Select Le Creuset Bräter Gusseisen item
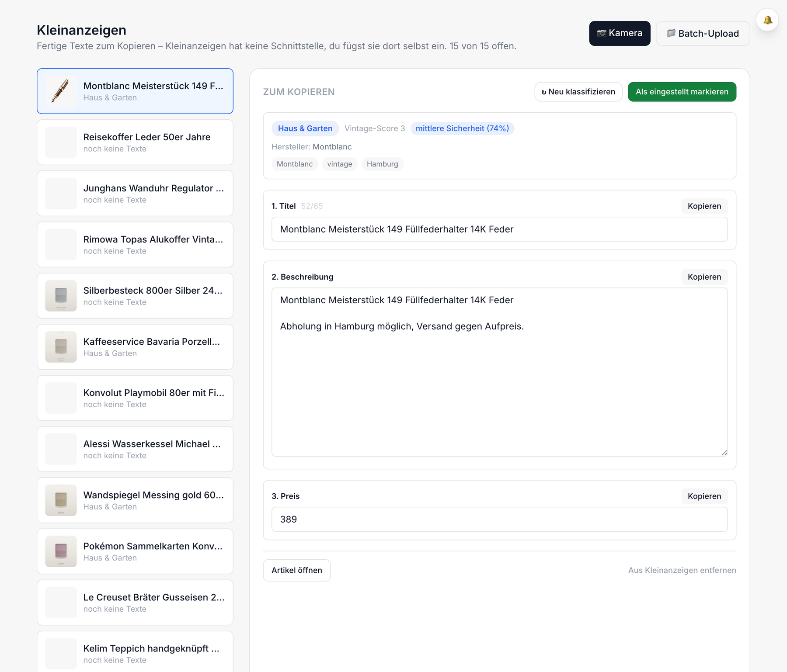The width and height of the screenshot is (787, 672). coord(135,603)
